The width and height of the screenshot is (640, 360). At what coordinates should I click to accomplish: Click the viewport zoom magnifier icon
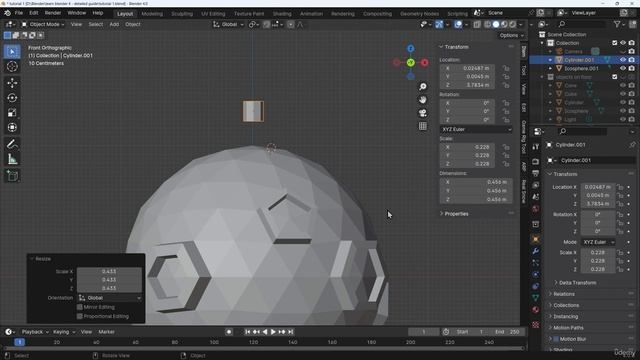(423, 87)
